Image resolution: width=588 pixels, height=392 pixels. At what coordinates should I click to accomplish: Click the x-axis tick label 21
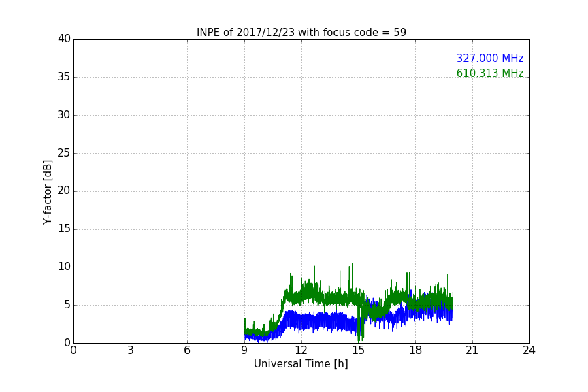[x=472, y=350]
